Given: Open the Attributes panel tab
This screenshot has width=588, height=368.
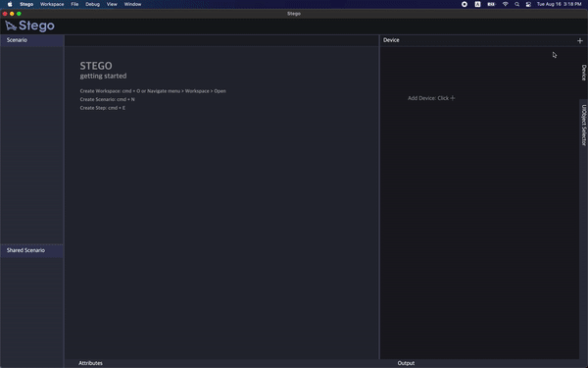Looking at the screenshot, I should pos(90,363).
